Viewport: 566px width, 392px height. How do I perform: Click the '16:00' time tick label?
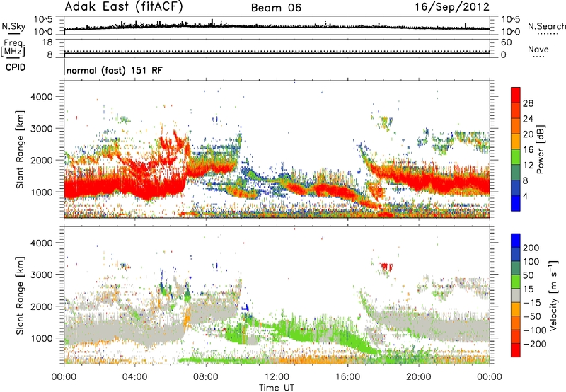tap(347, 377)
